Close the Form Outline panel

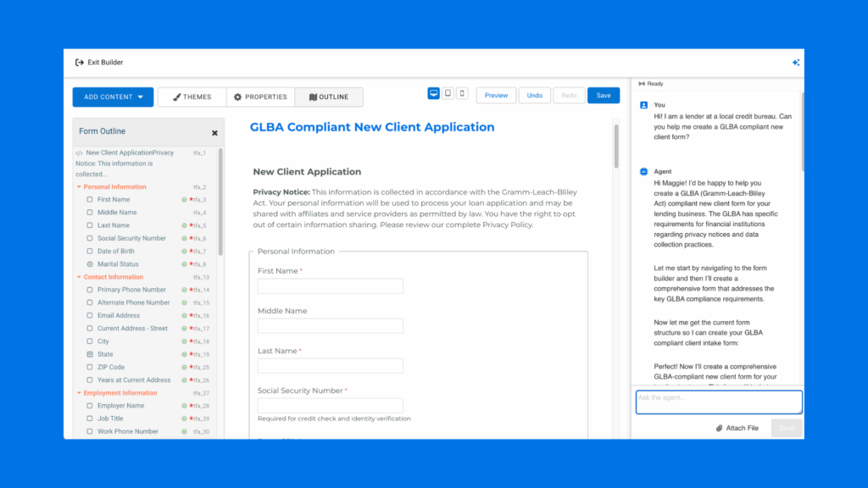[214, 133]
